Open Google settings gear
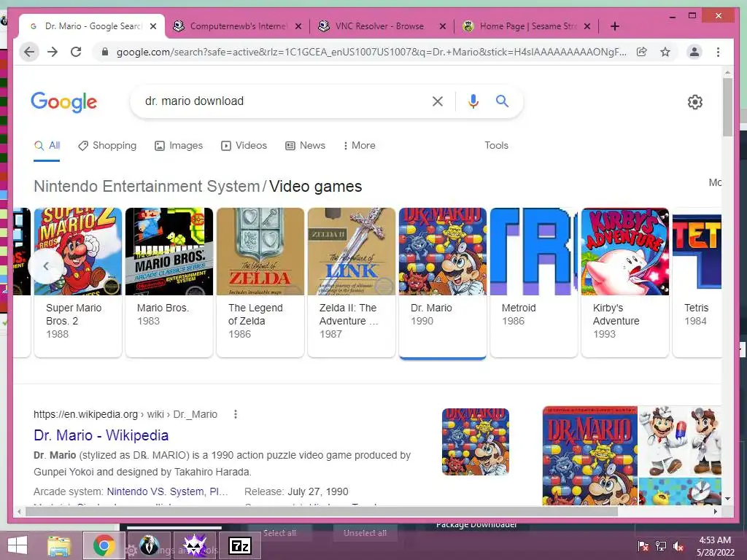Image resolution: width=747 pixels, height=560 pixels. (694, 102)
